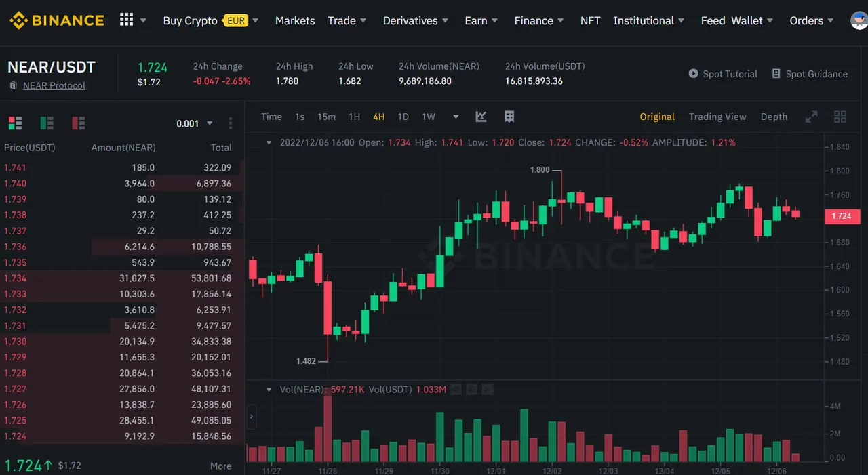Screen dimensions: 868x475
Task: Open volume indicator settings gear
Action: tap(473, 390)
